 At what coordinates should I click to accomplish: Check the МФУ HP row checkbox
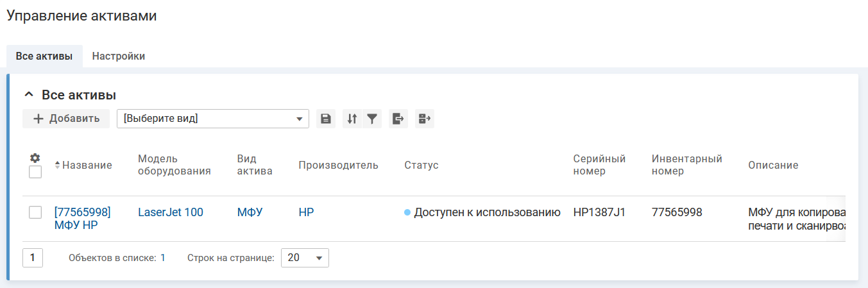point(35,212)
